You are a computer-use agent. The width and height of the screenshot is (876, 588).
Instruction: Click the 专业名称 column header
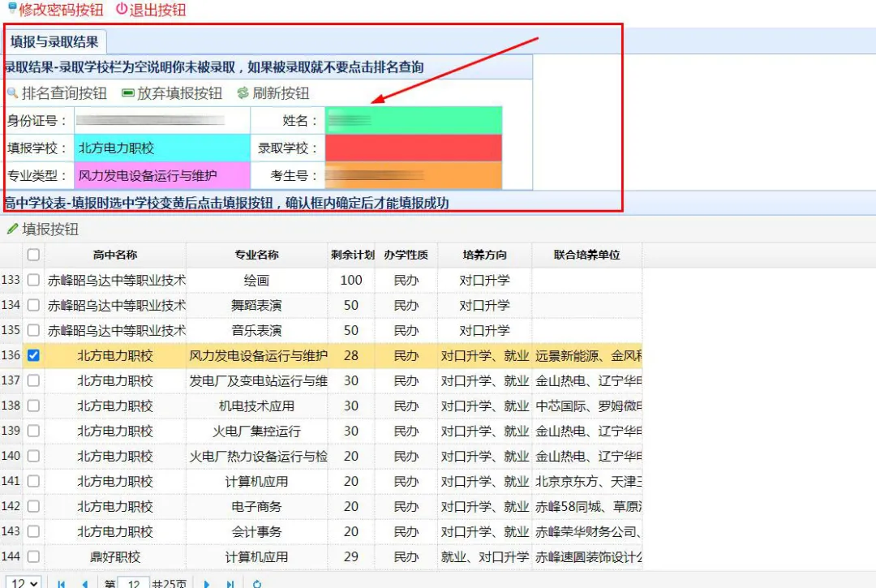pos(256,255)
